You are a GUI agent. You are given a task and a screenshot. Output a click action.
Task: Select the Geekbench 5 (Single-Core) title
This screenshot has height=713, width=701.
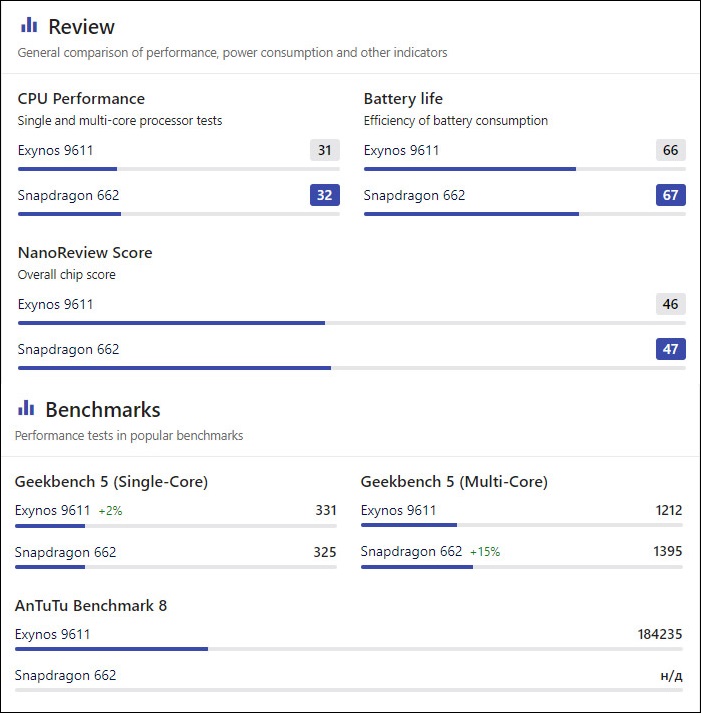click(x=111, y=482)
